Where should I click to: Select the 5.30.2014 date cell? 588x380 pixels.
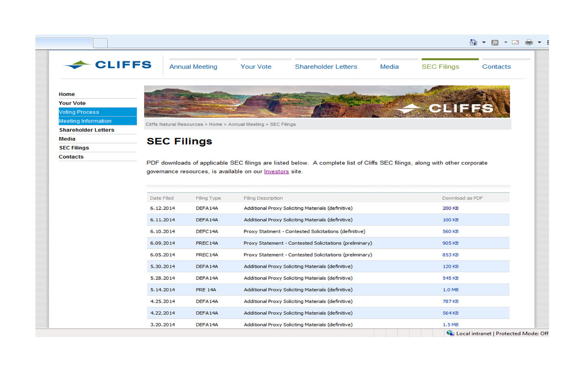pyautogui.click(x=163, y=266)
